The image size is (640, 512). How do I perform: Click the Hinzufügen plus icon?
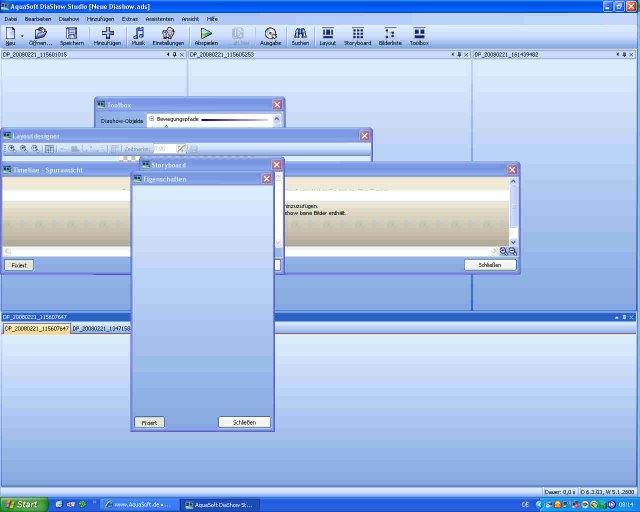pyautogui.click(x=107, y=34)
